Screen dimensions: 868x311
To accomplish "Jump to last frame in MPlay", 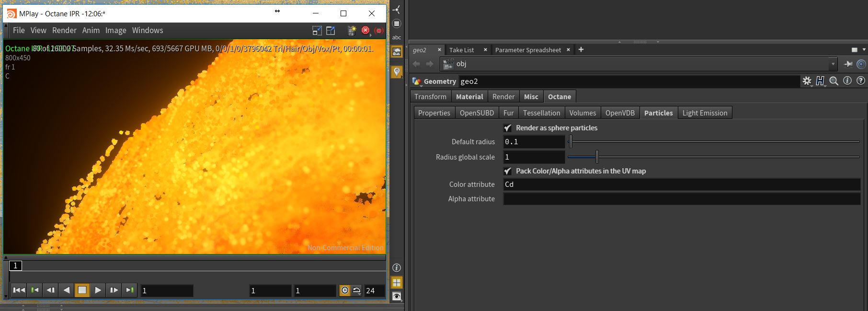I will [129, 290].
